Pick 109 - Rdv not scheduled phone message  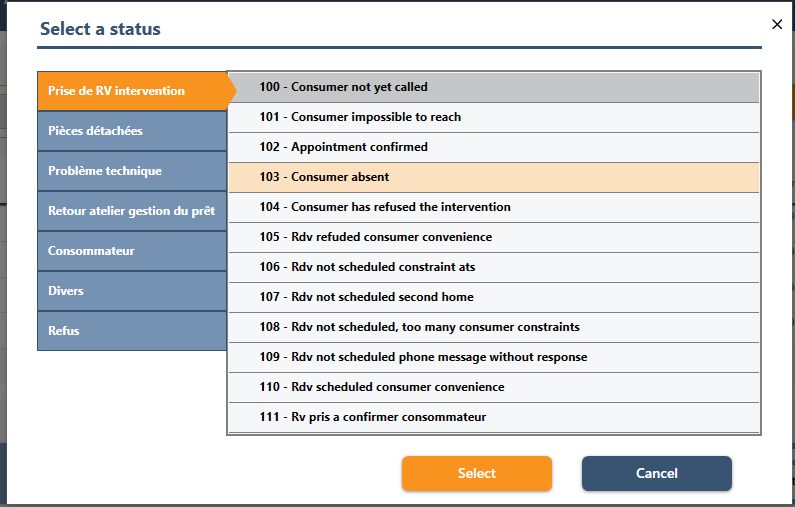(493, 357)
